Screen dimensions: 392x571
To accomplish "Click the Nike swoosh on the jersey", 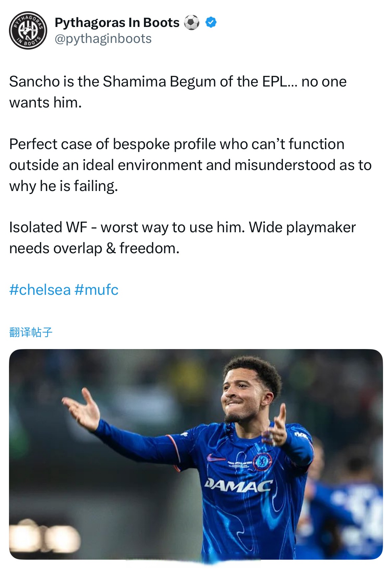I will (x=216, y=458).
